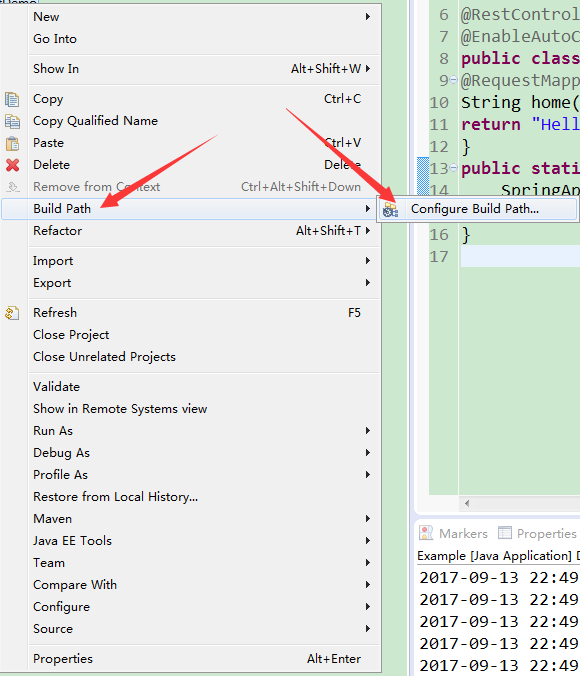Expand the New submenu arrow
This screenshot has height=676, width=580.
367,17
